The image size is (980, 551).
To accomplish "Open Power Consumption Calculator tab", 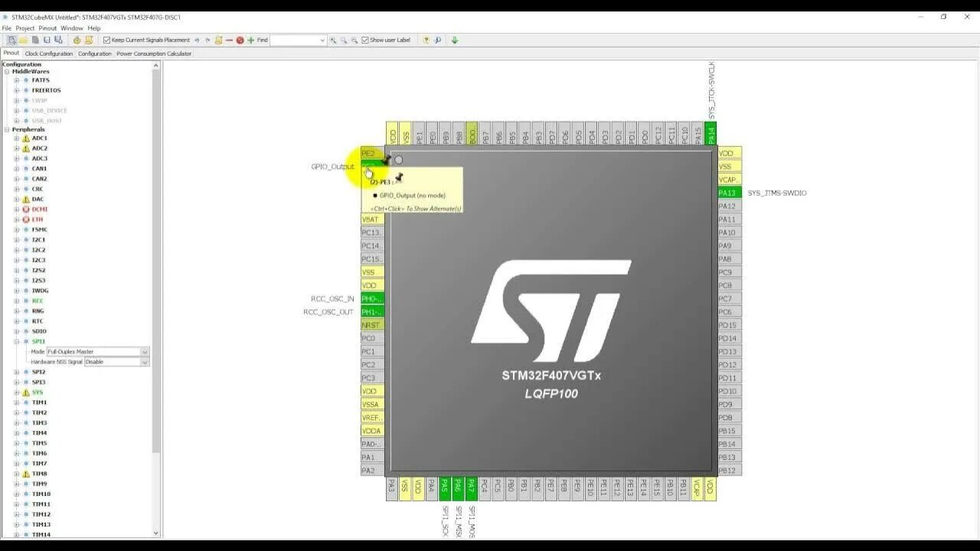I will pos(154,54).
